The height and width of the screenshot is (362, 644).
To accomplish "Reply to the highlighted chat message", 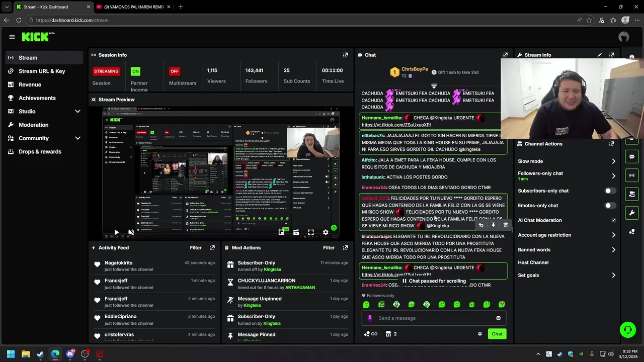I will pyautogui.click(x=481, y=225).
